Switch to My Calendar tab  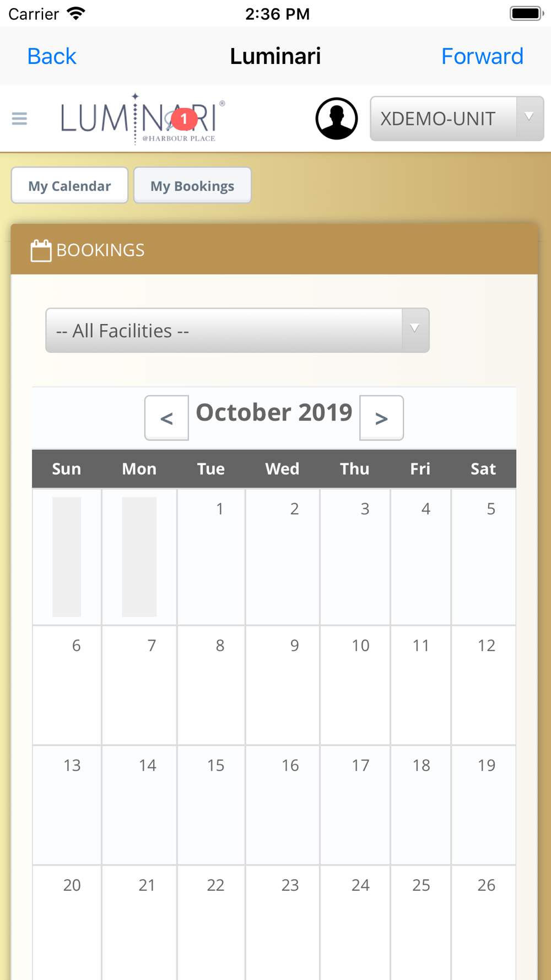tap(69, 186)
